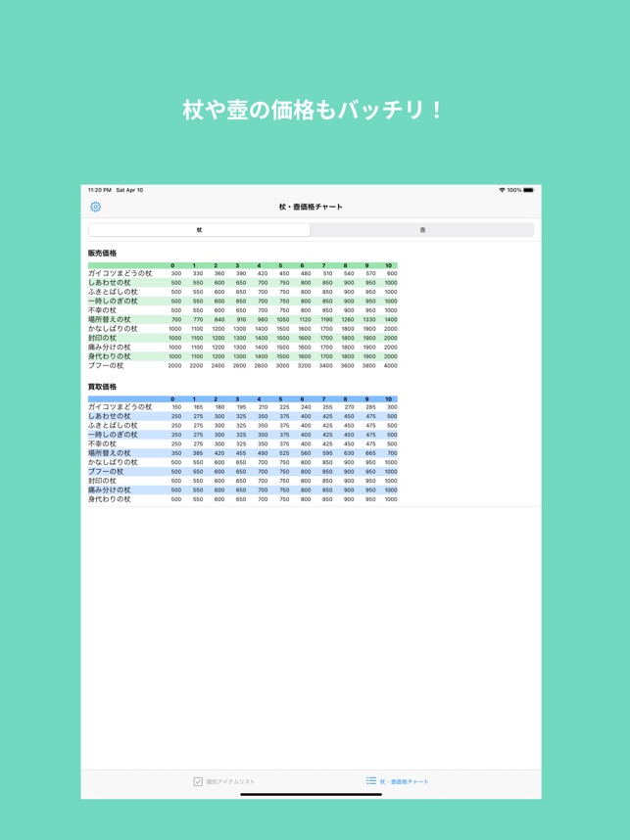Click column header 0 in the 販売価格 table
This screenshot has height=840, width=630.
coord(172,265)
